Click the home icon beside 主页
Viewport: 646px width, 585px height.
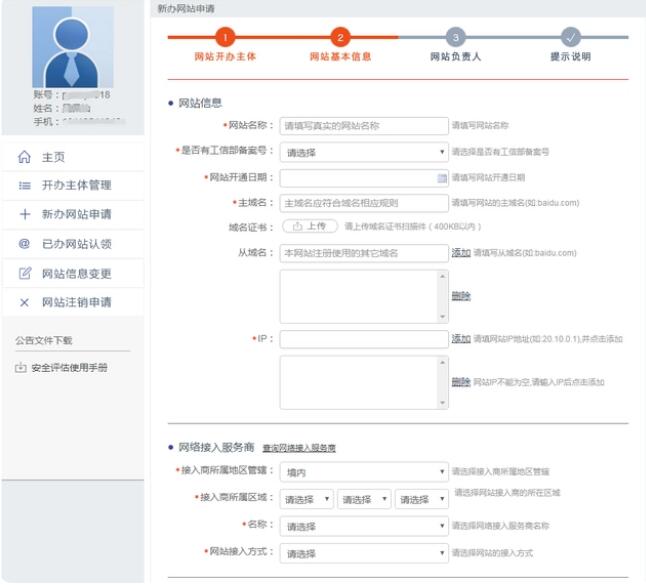pyautogui.click(x=24, y=157)
